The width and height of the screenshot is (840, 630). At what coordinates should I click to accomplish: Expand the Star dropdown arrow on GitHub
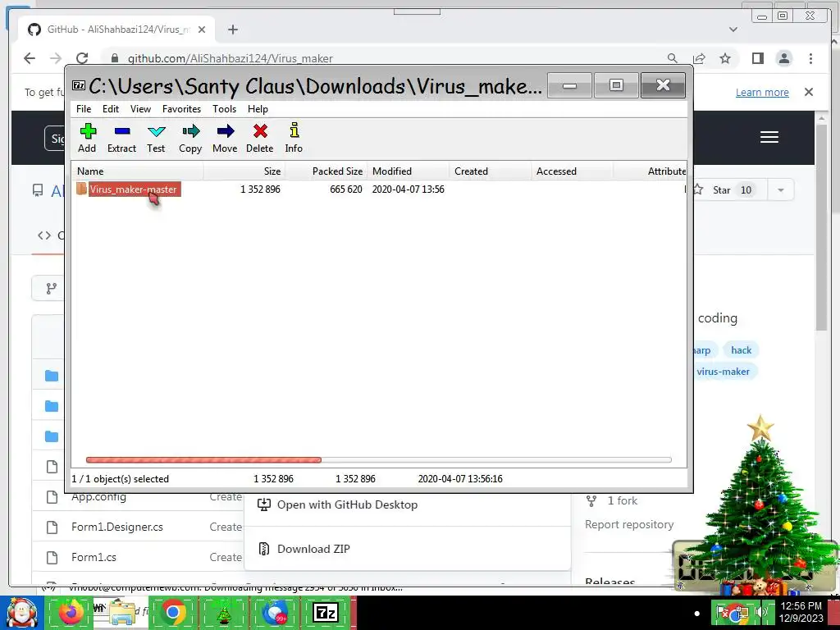click(781, 189)
